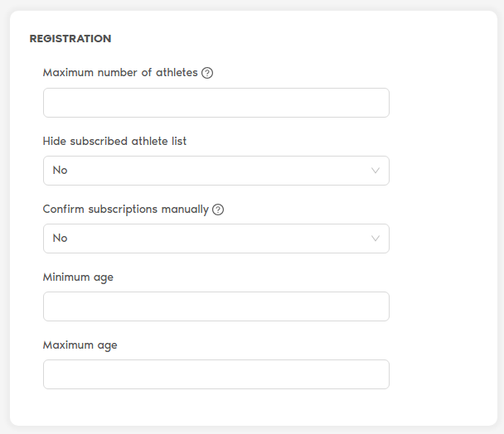Open the Hide subscribed athlete list dropdown
The width and height of the screenshot is (504, 434).
click(216, 171)
